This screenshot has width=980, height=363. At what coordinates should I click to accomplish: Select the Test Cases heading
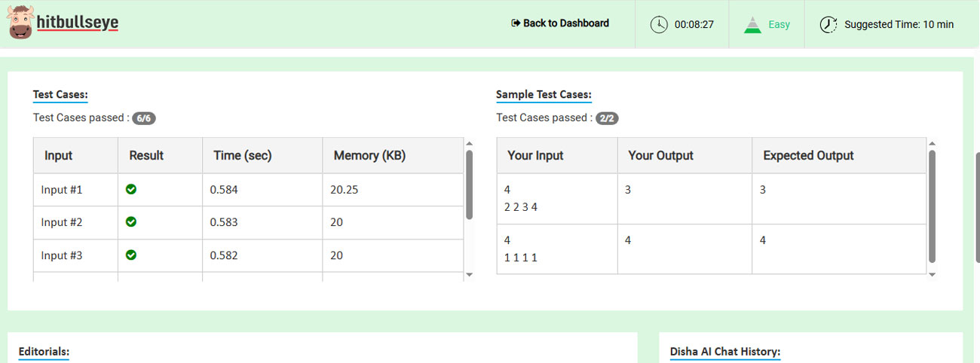pos(60,95)
